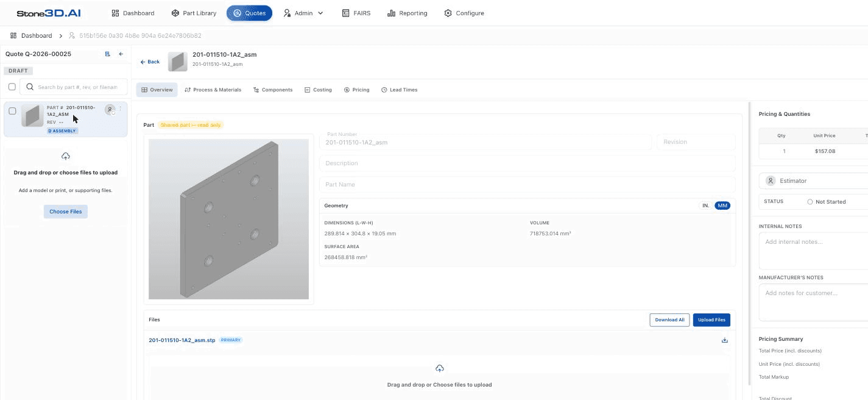Image resolution: width=868 pixels, height=400 pixels.
Task: Click the Choose Files button
Action: [66, 212]
